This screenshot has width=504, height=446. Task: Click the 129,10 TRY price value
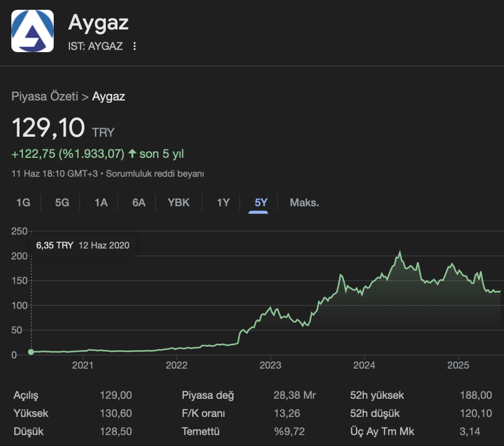pos(48,128)
